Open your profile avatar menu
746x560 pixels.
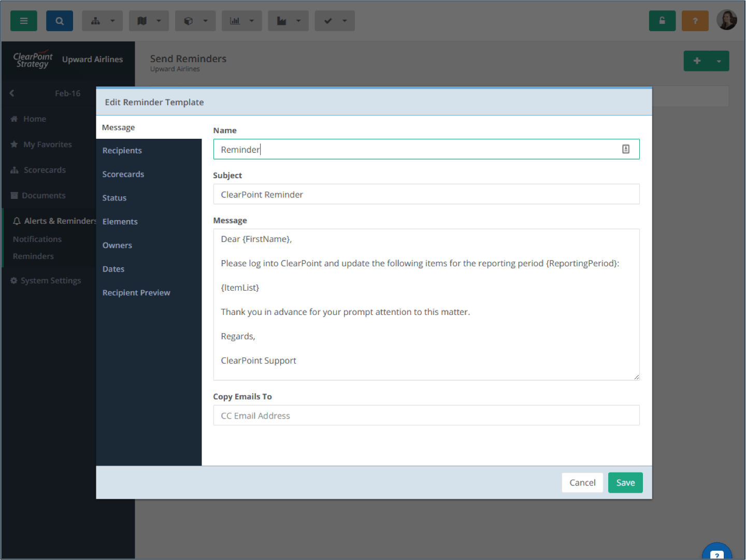(x=727, y=20)
